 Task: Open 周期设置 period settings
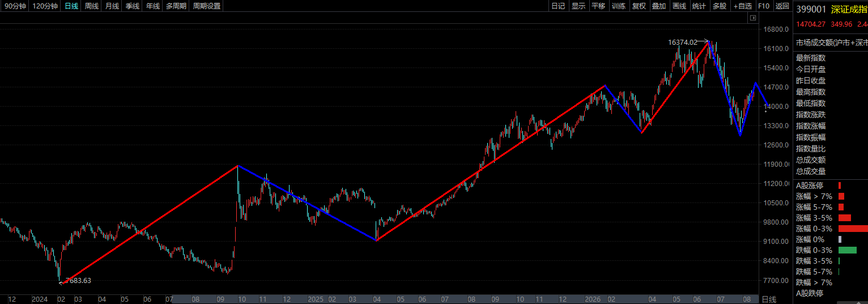click(207, 6)
